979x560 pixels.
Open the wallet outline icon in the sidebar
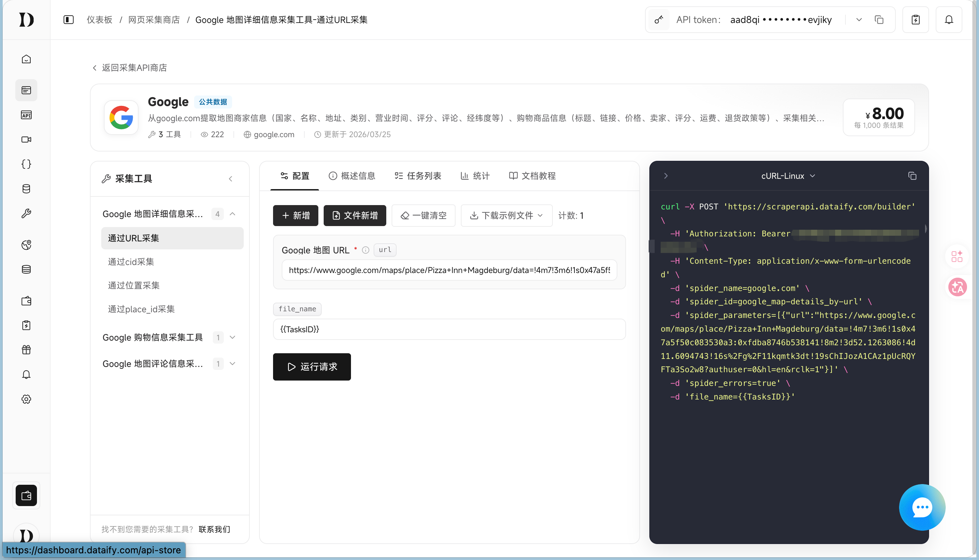pos(26,301)
